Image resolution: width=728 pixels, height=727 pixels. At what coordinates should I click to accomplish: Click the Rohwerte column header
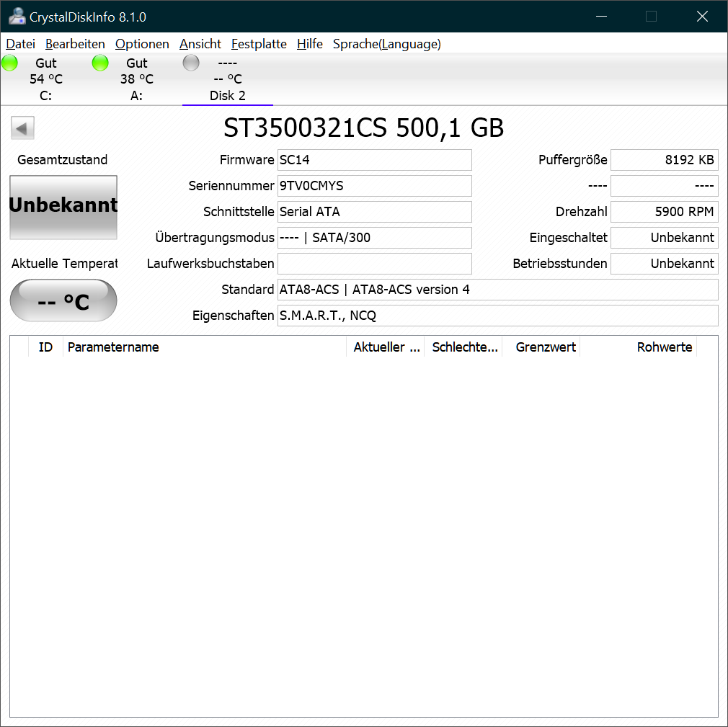click(639, 347)
